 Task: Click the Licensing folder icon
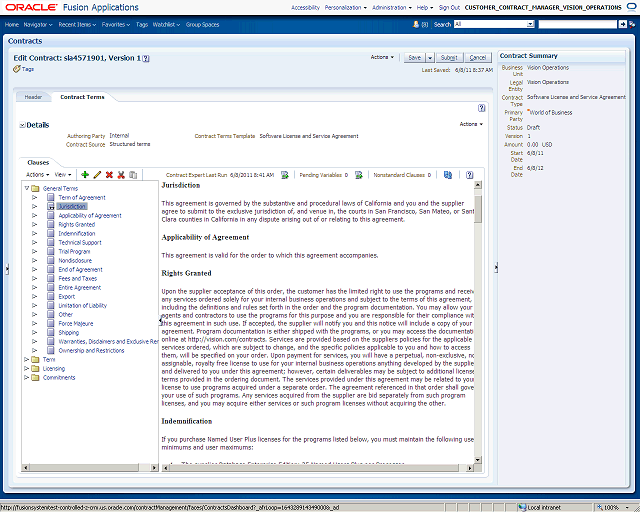coord(36,368)
